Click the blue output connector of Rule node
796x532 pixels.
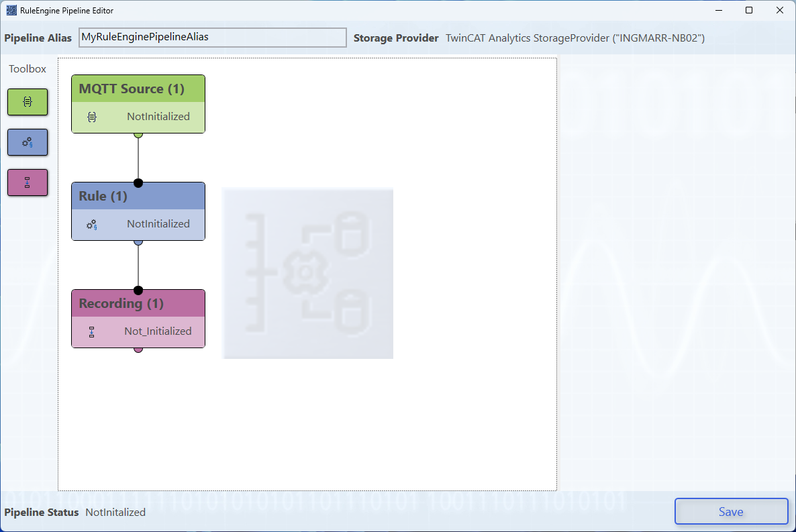[138, 243]
